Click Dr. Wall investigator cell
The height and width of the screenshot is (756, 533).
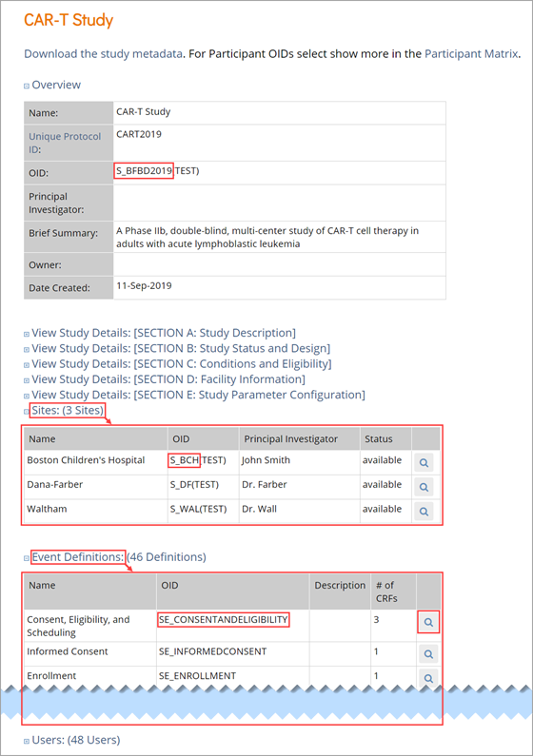click(x=260, y=509)
